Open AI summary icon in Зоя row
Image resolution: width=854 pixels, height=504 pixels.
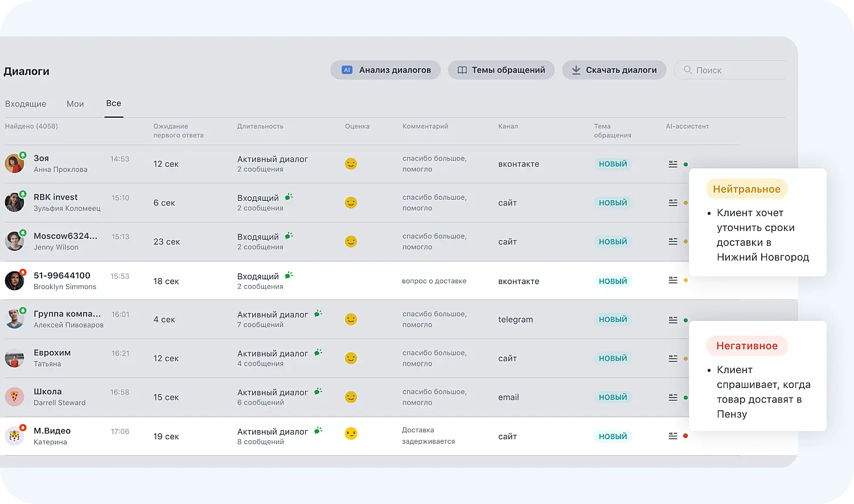pos(672,164)
